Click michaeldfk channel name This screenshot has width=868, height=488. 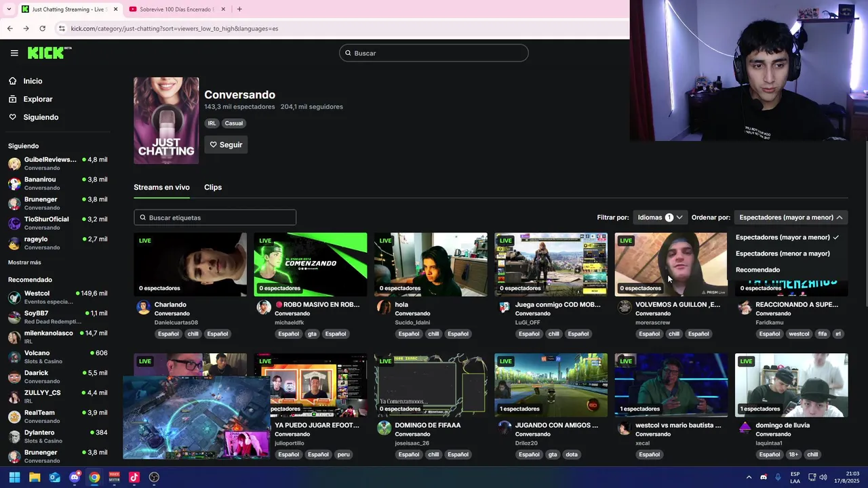point(289,323)
